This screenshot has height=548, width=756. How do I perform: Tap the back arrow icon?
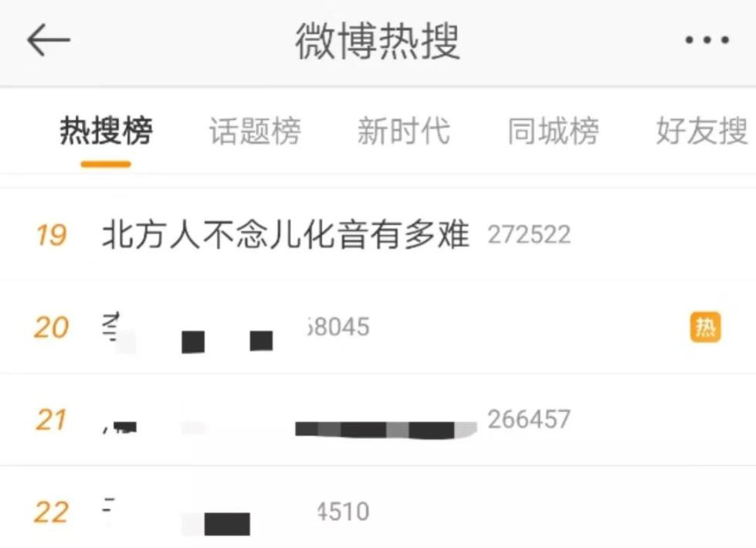[x=49, y=40]
